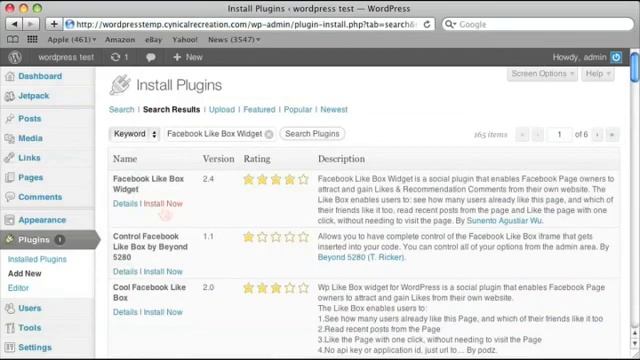640x360 pixels.
Task: Click the Safari forward arrow button
Action: pyautogui.click(x=31, y=24)
